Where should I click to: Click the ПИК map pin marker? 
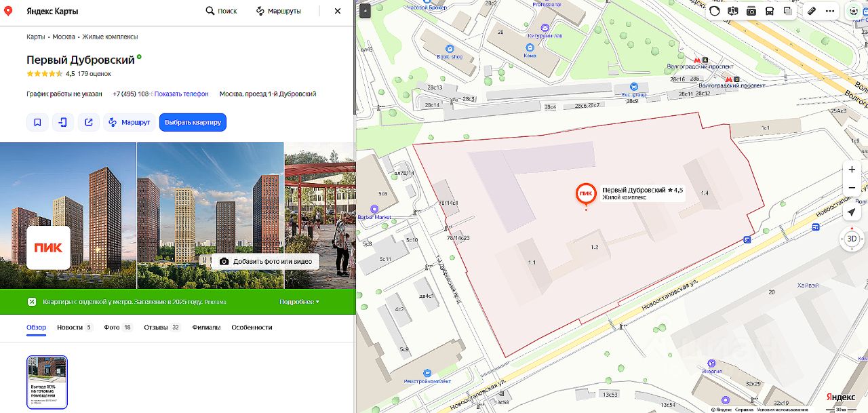pos(586,194)
